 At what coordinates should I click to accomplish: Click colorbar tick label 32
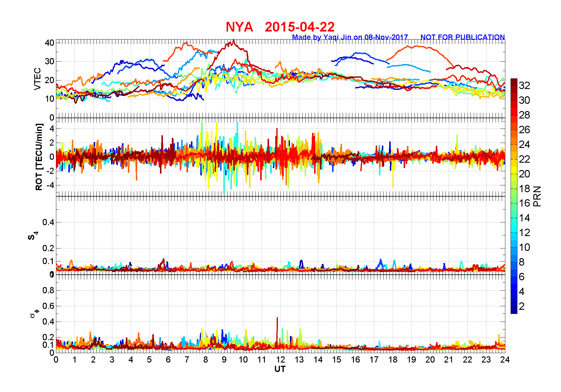pyautogui.click(x=524, y=85)
